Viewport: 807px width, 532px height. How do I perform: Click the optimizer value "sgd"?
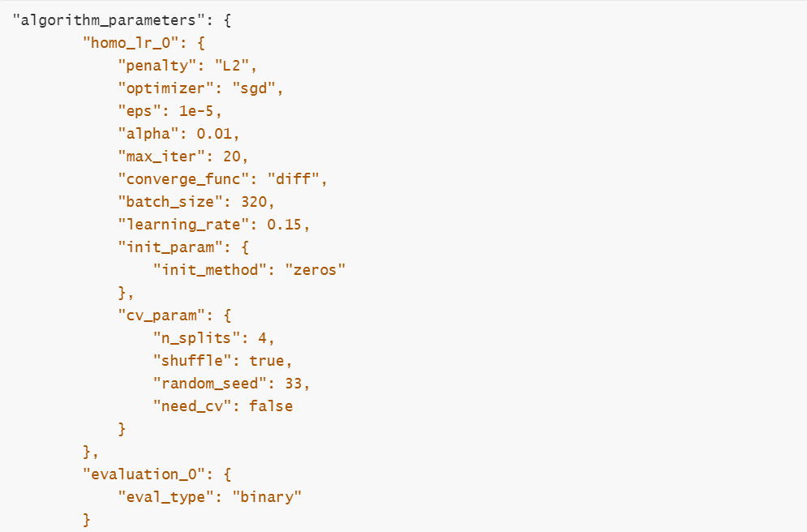[253, 88]
